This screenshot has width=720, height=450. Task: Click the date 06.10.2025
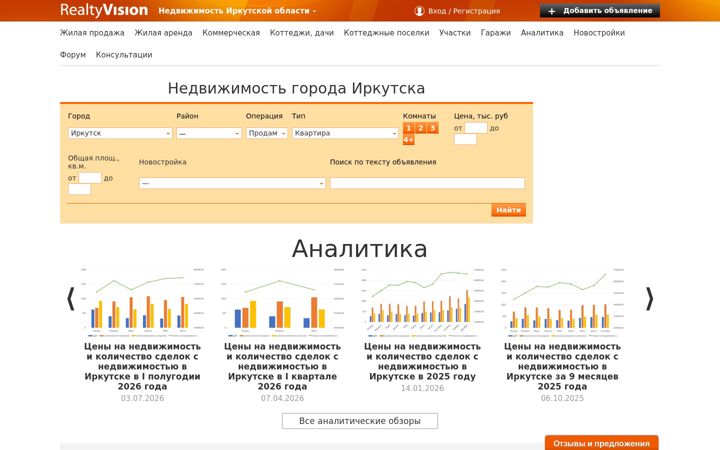(562, 398)
